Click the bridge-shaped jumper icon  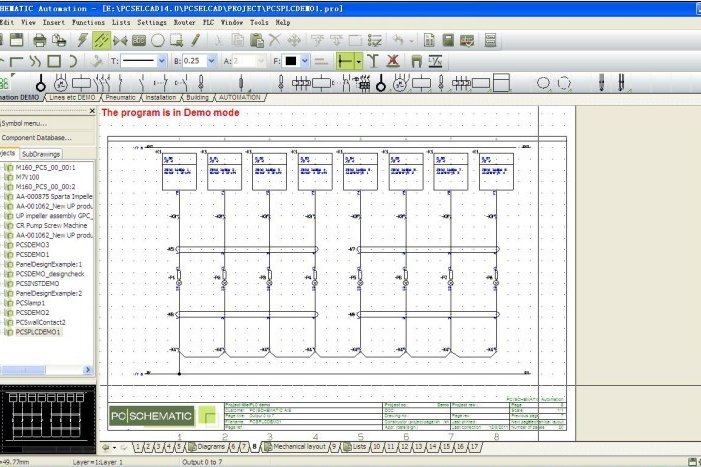[416, 61]
